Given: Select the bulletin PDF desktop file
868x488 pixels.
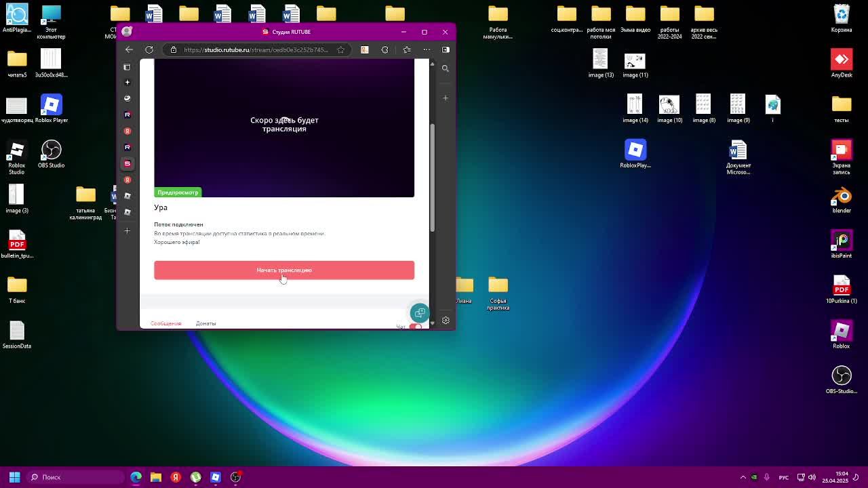Looking at the screenshot, I should [17, 245].
